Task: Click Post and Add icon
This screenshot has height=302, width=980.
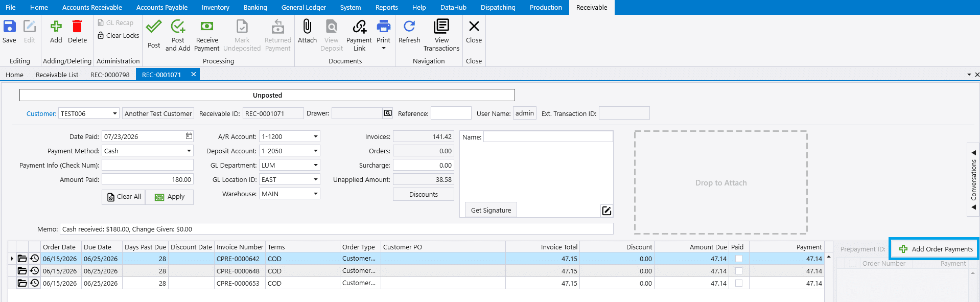Action: [178, 27]
